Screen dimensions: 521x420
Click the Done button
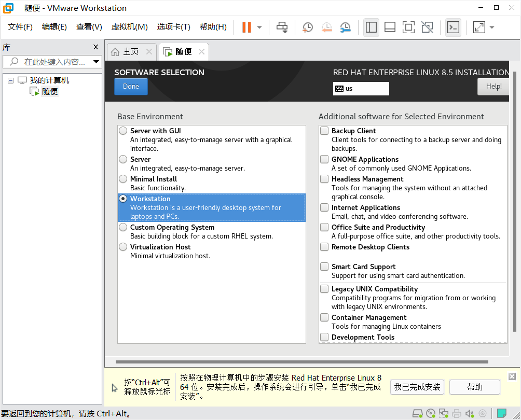131,86
